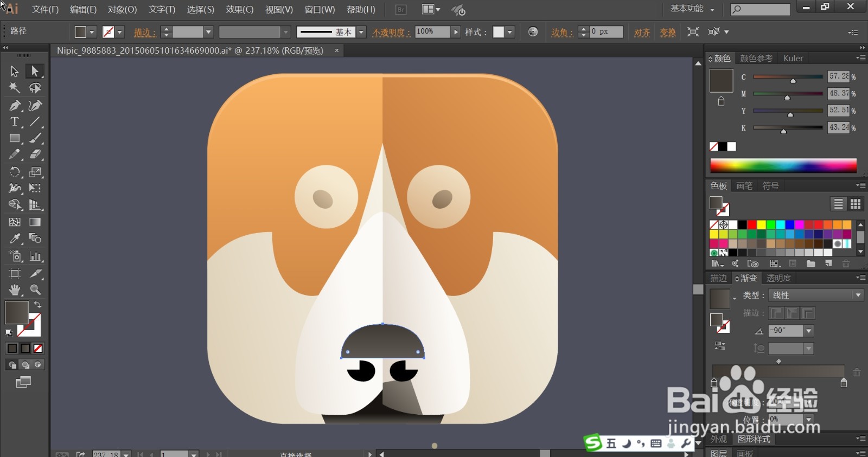Select the Paintbrush tool

(x=35, y=138)
